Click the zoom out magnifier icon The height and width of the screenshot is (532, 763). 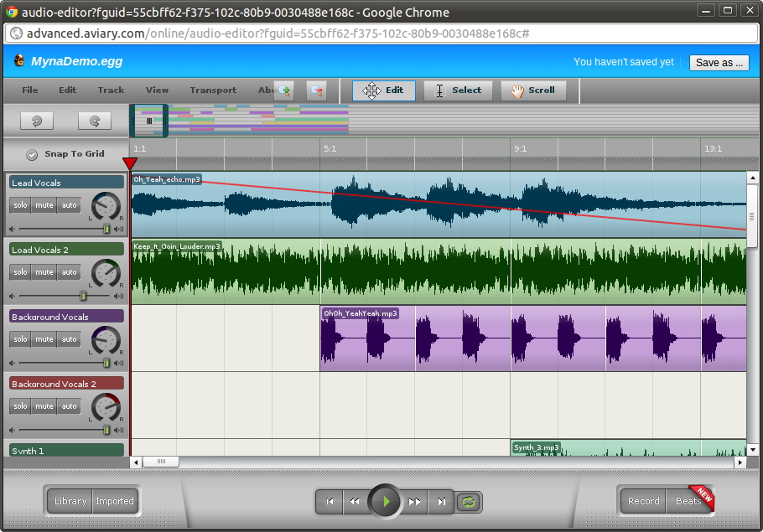[316, 90]
